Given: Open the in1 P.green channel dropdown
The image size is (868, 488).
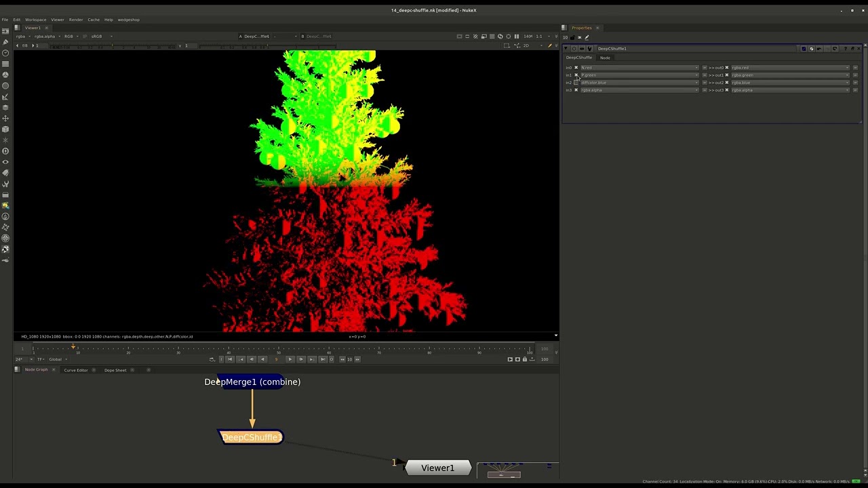Looking at the screenshot, I should (639, 75).
